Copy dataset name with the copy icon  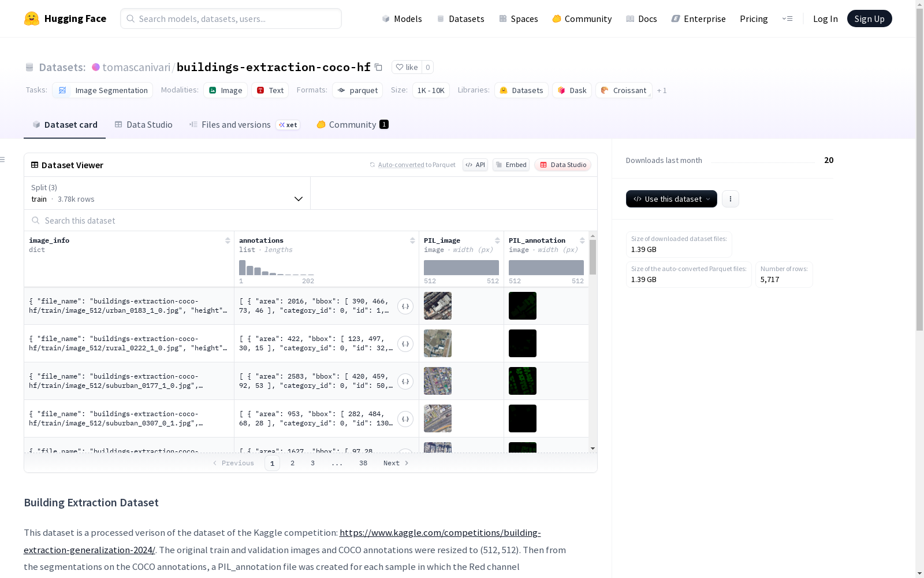[x=378, y=67]
